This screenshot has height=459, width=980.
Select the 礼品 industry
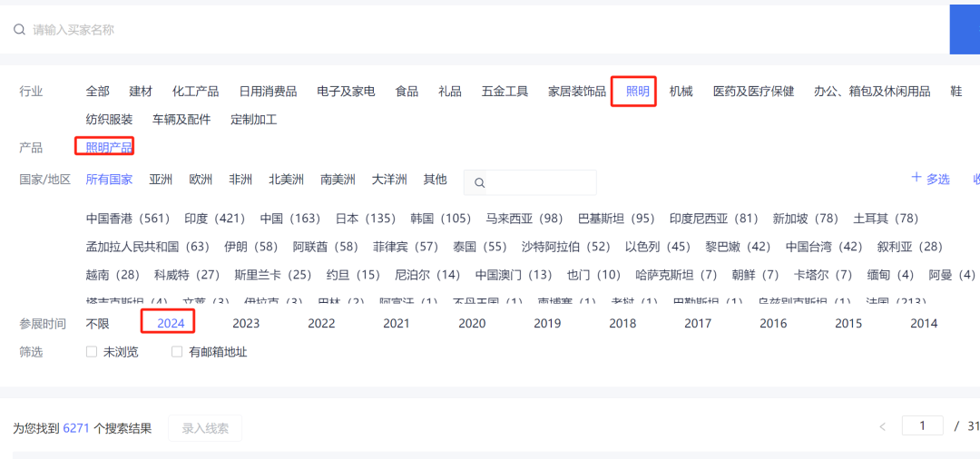(x=450, y=92)
